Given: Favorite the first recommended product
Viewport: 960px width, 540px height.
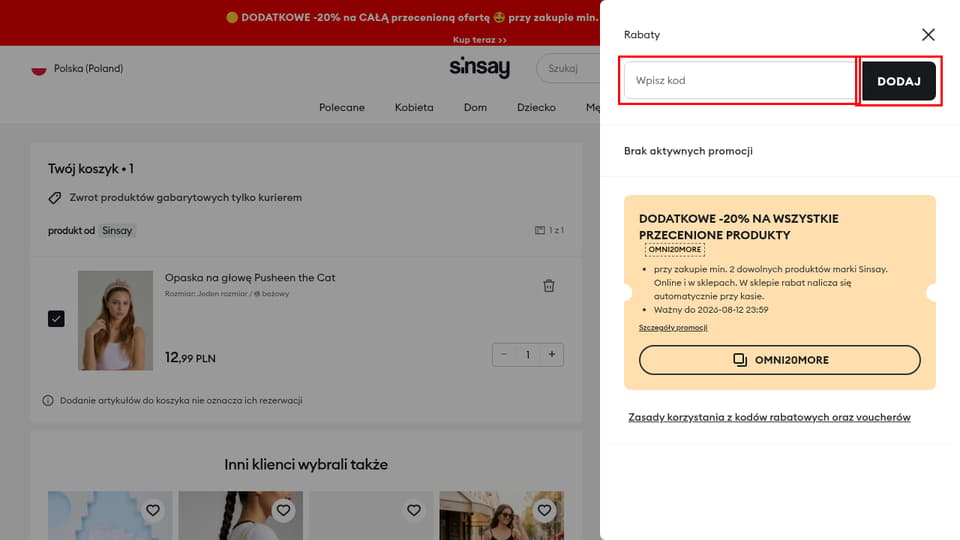Looking at the screenshot, I should click(x=152, y=510).
